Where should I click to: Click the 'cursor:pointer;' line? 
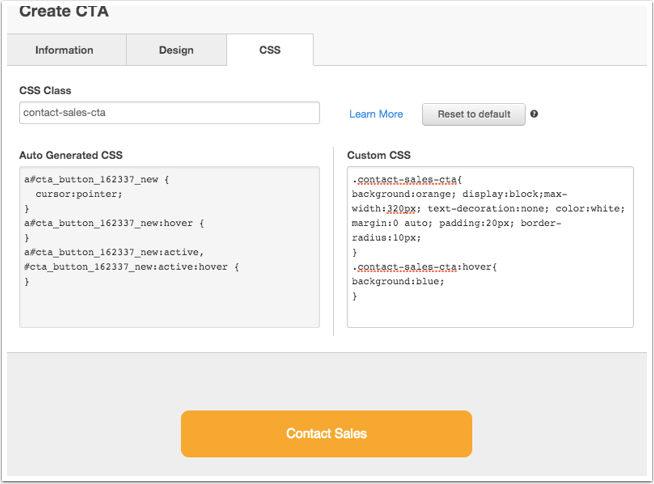pos(79,194)
